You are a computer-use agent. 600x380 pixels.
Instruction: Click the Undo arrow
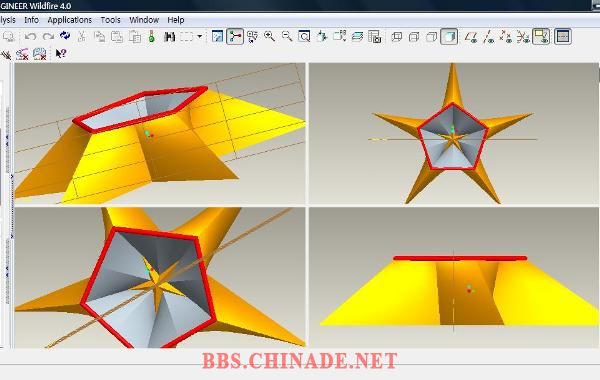(x=30, y=37)
